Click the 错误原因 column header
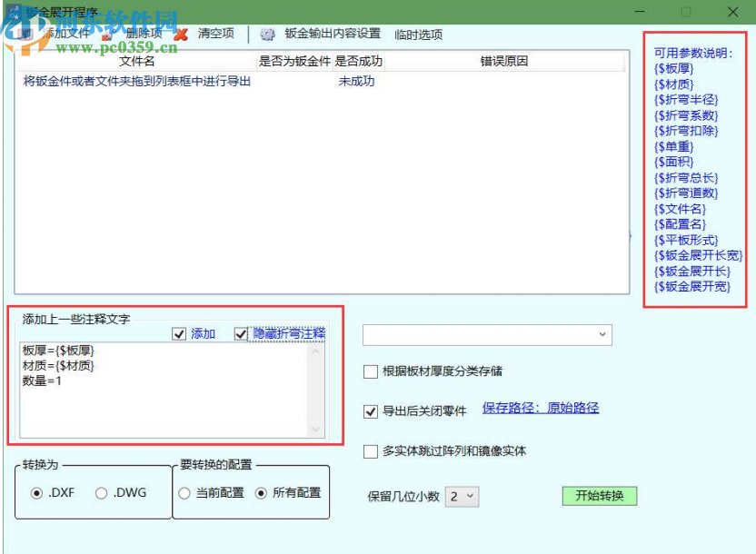Screen dimensions: 756x554 click(x=503, y=61)
